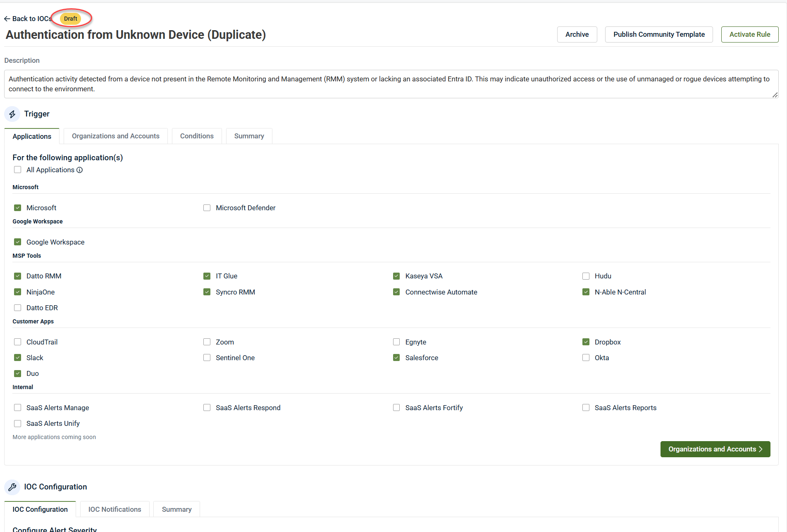Click the Trigger lightning bolt icon

coord(12,114)
